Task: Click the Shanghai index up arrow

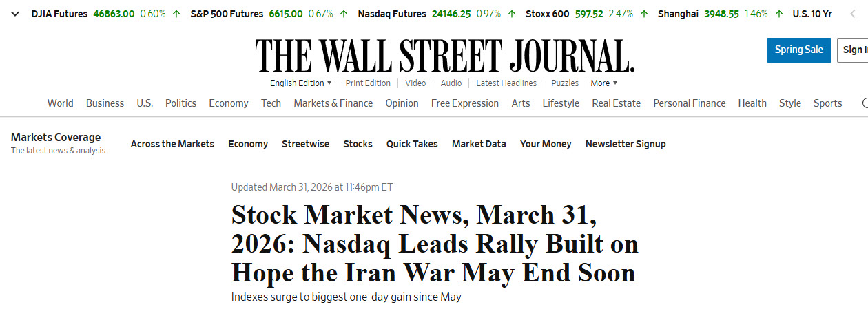Action: click(778, 14)
